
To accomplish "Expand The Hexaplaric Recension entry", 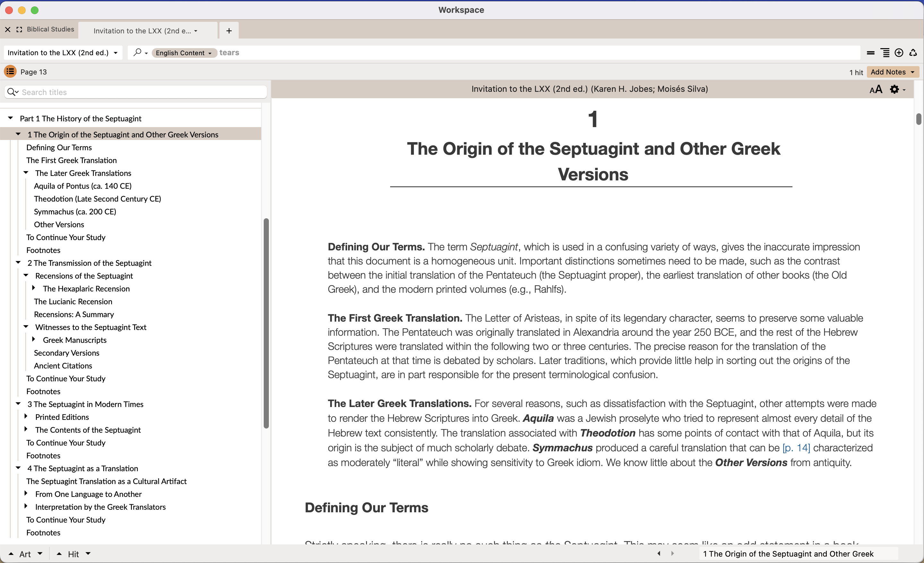I will [x=34, y=288].
